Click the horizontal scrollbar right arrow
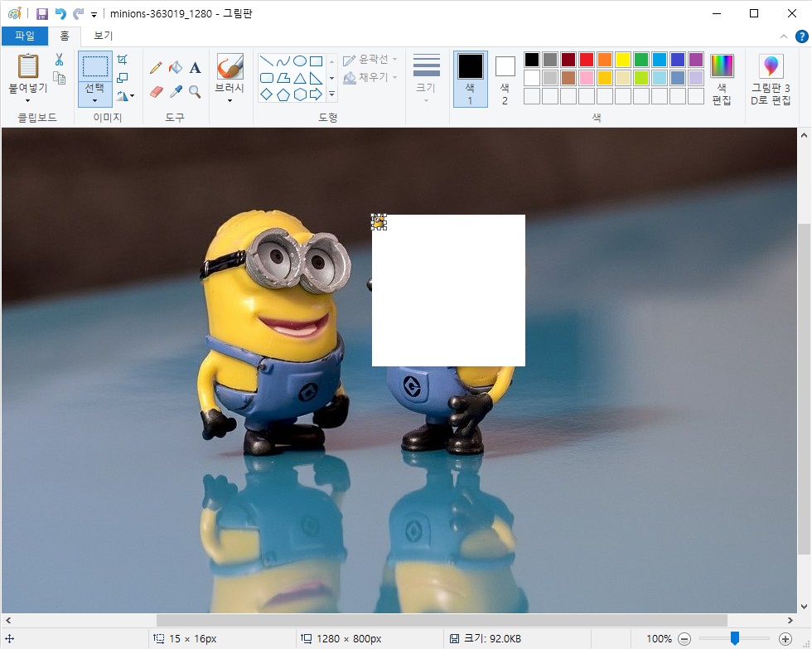Screen dimensions: 812x649 (790, 620)
